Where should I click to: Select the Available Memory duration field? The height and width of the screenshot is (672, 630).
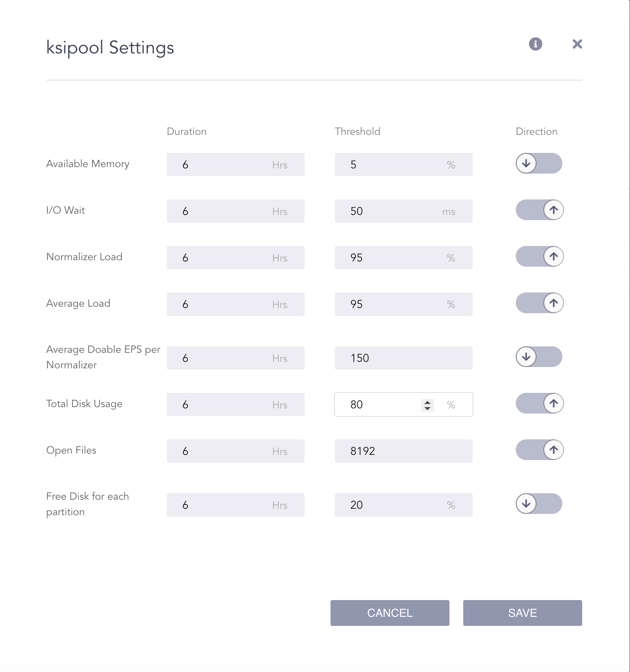235,164
